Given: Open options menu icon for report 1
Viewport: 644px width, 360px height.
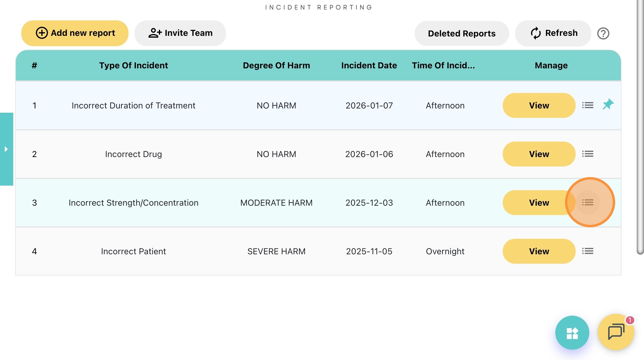Looking at the screenshot, I should tap(587, 105).
